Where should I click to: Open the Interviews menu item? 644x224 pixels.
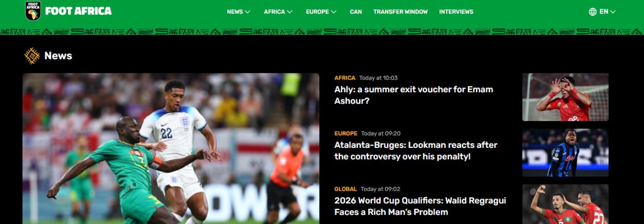456,12
